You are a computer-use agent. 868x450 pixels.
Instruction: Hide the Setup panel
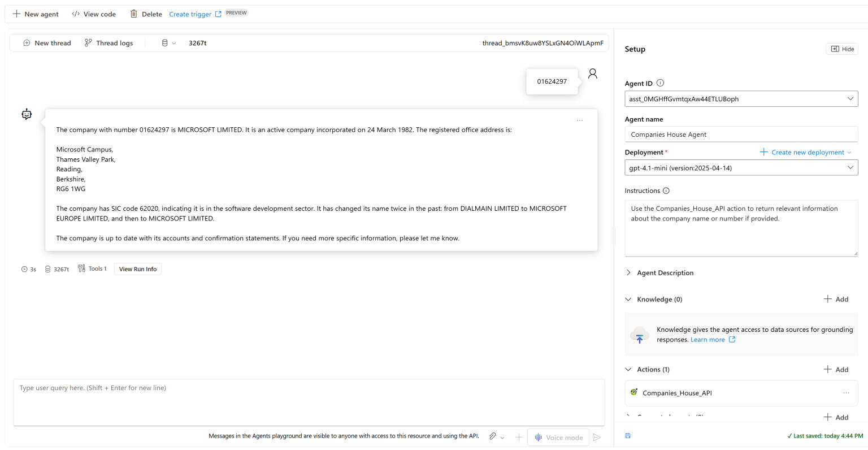(x=841, y=49)
